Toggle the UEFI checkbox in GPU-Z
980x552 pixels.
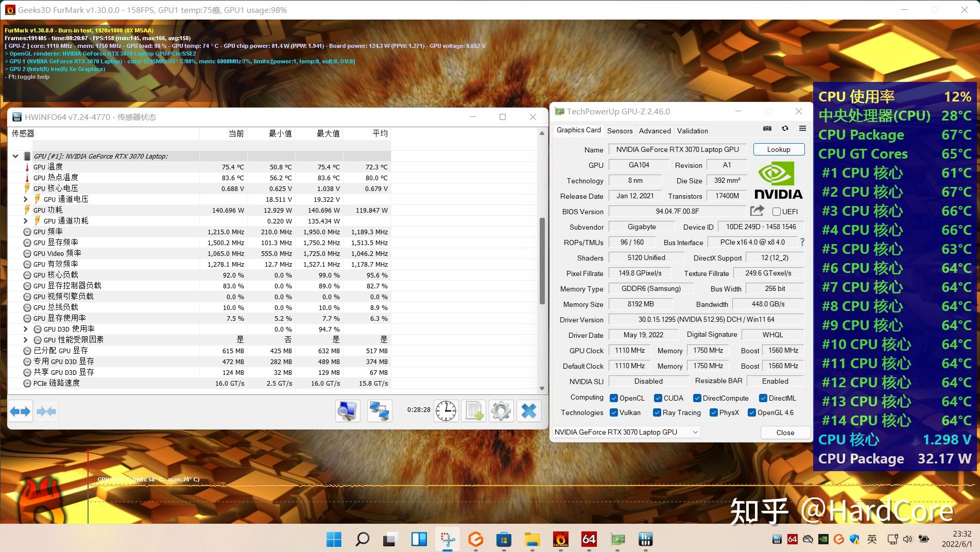click(x=777, y=212)
